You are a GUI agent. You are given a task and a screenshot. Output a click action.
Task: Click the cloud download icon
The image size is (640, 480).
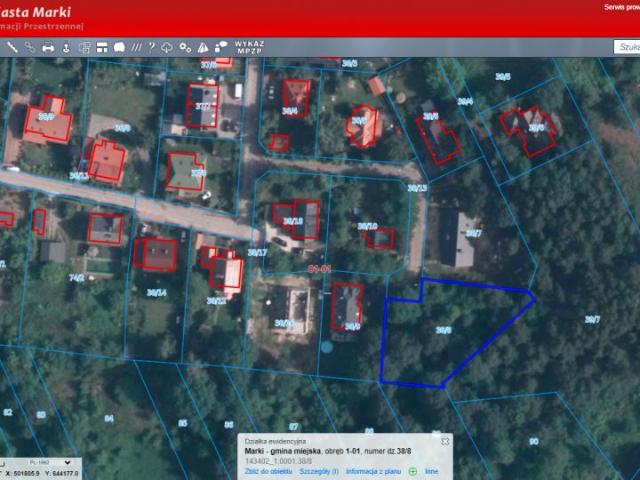(168, 47)
